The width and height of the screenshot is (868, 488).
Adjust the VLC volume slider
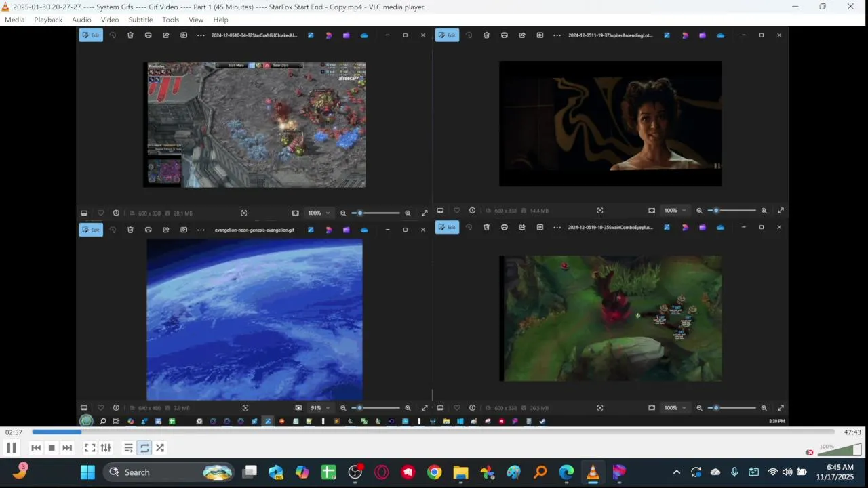[840, 450]
